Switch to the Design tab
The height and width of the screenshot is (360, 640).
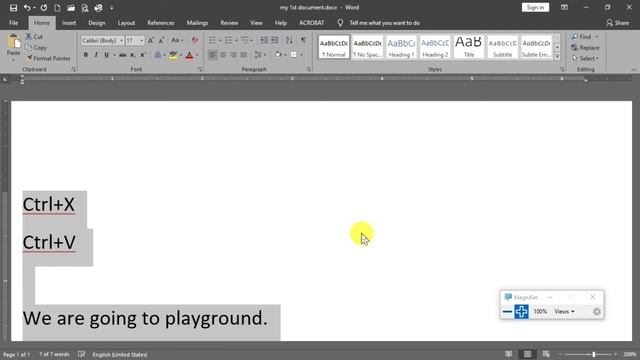tap(97, 23)
